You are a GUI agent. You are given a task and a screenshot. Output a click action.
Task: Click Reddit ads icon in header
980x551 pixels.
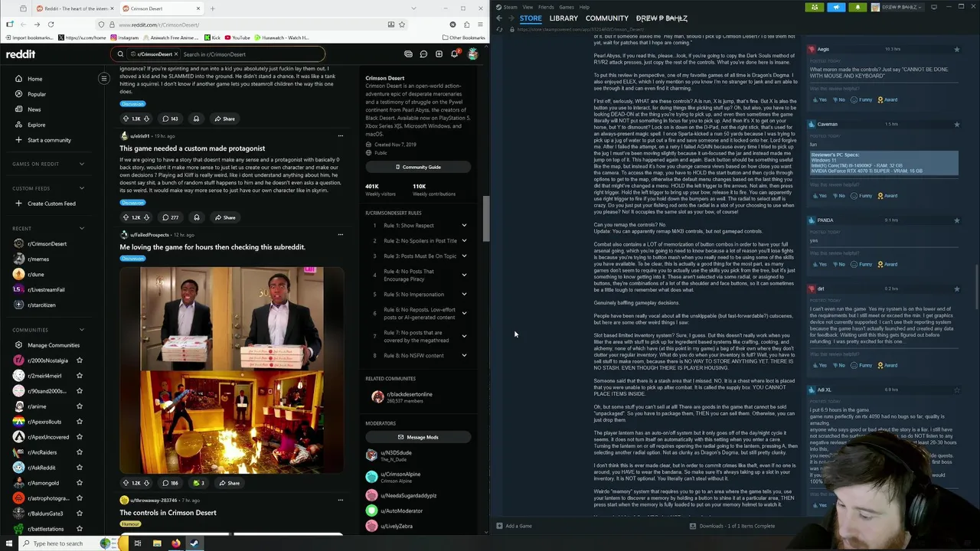(x=408, y=54)
